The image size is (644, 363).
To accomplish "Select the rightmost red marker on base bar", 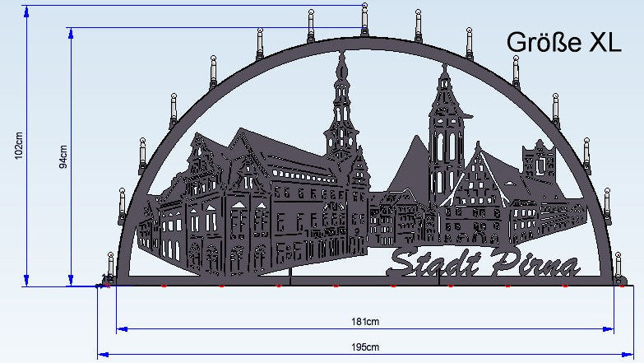I will pyautogui.click(x=565, y=286).
